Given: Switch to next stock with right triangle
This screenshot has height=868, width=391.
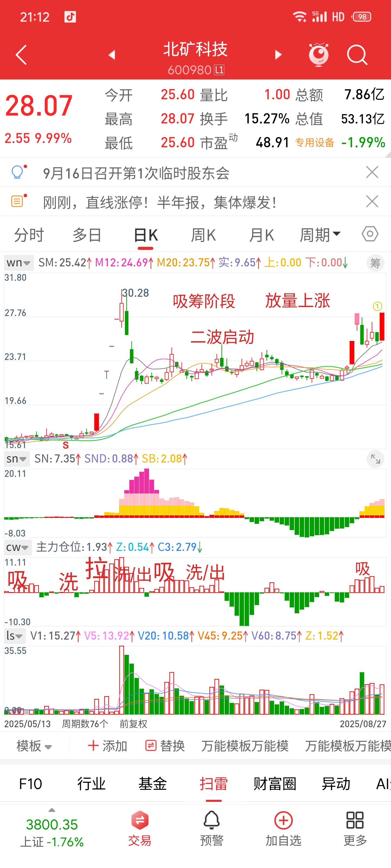Looking at the screenshot, I should (x=278, y=55).
